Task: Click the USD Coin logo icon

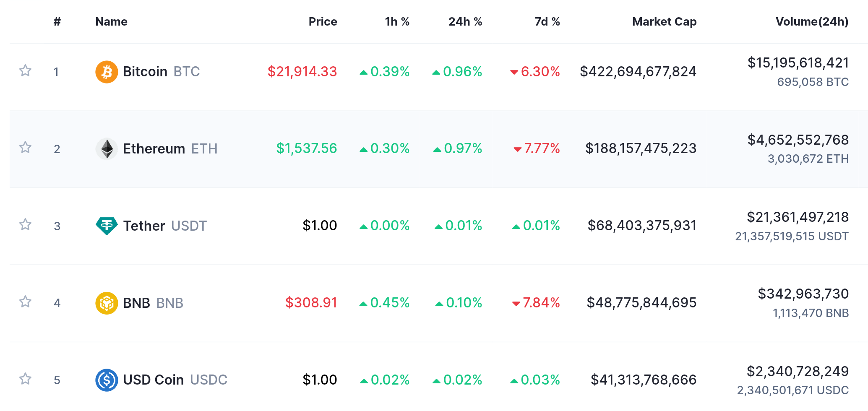Action: (107, 380)
